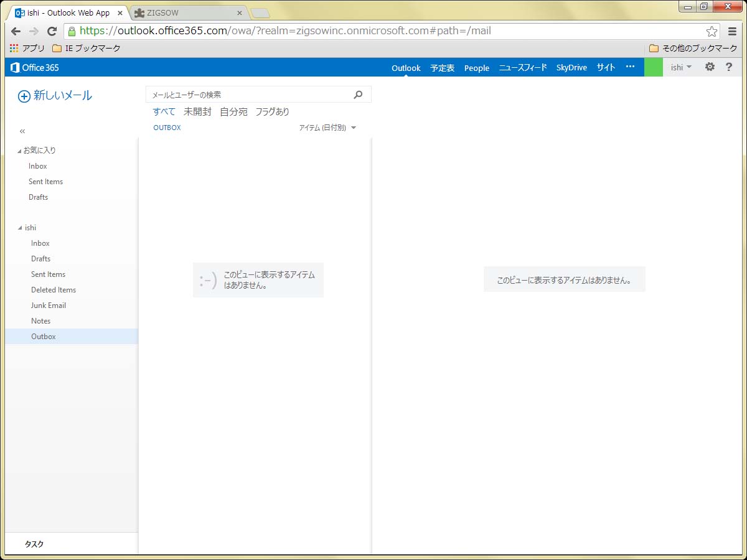Bookmark this page with the star icon
747x560 pixels.
(x=712, y=31)
